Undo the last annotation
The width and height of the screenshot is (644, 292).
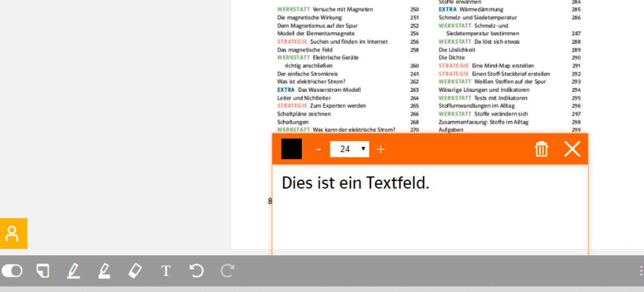pos(196,271)
